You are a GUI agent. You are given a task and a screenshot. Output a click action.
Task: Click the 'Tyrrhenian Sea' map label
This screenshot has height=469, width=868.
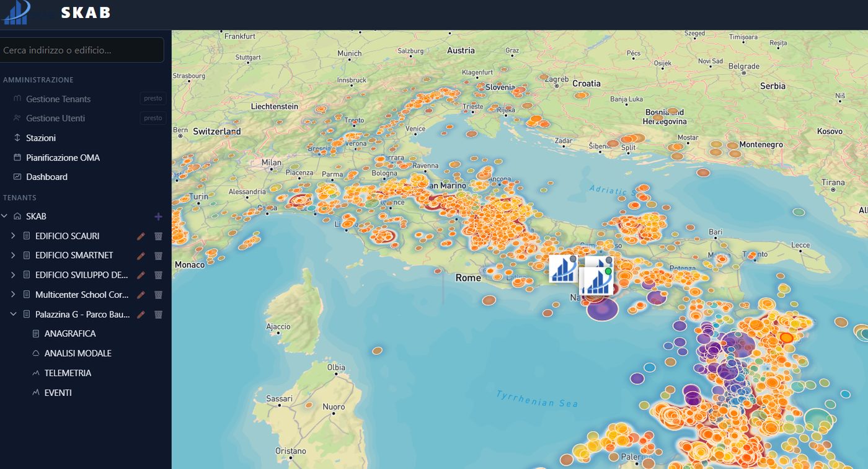click(537, 399)
